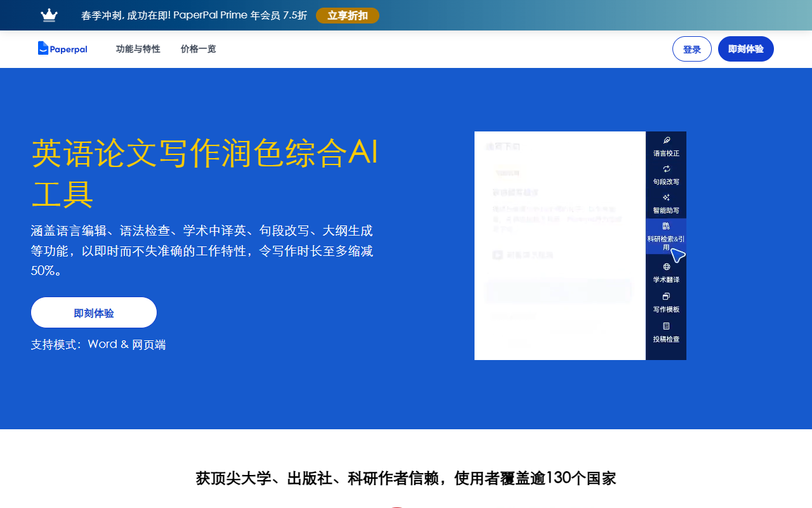Click the 智能助写 label text
Screen dimensions: 812x508
pyautogui.click(x=666, y=210)
